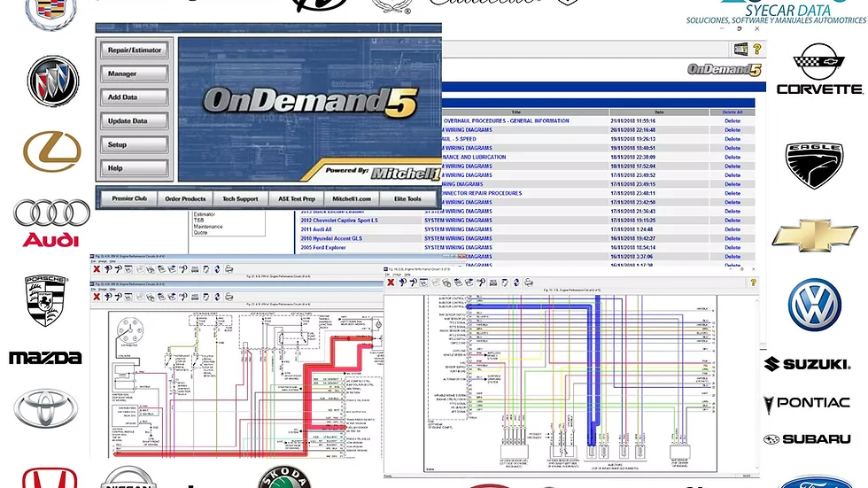Open the Repair/Estimator module
The width and height of the screenshot is (868, 488).
(135, 50)
